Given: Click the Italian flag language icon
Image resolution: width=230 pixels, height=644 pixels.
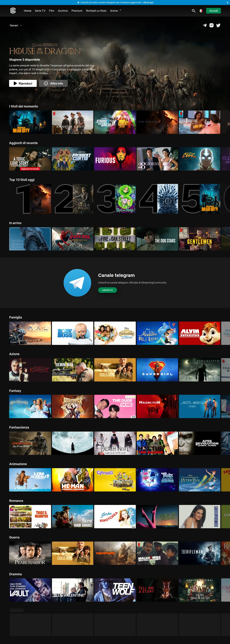Looking at the screenshot, I should [201, 11].
